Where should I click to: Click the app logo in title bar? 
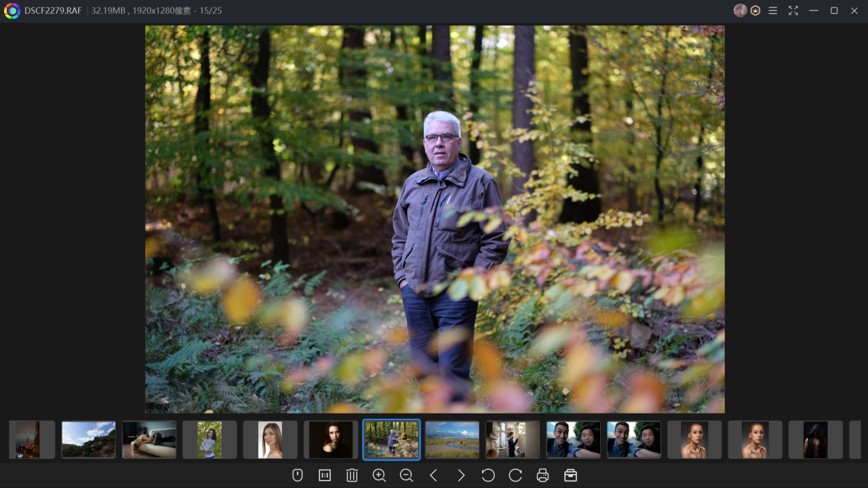coord(12,11)
